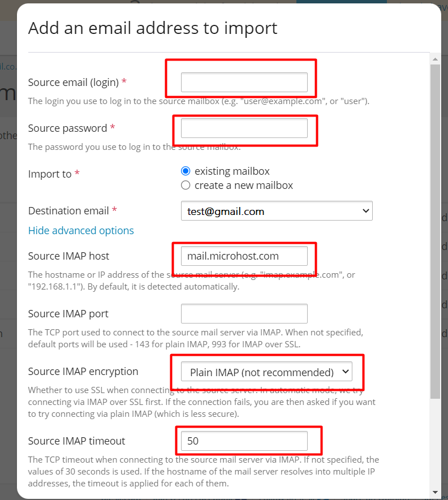Click the "Source password" label text
This screenshot has width=448, height=500.
click(68, 128)
